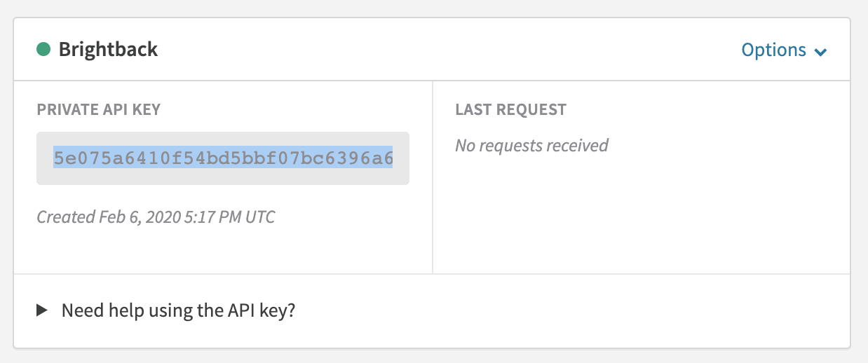
Task: Click the Created Feb 6, 2020 timestamp
Action: click(x=156, y=217)
